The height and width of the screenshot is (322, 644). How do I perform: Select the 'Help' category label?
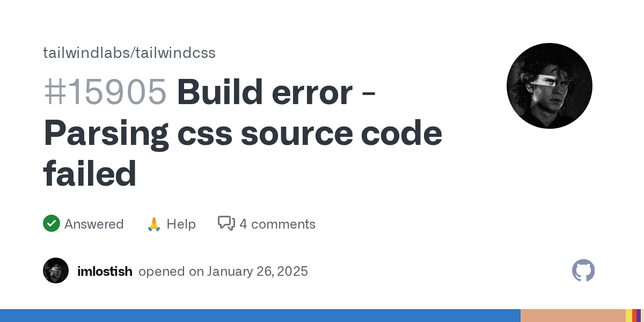tap(181, 224)
